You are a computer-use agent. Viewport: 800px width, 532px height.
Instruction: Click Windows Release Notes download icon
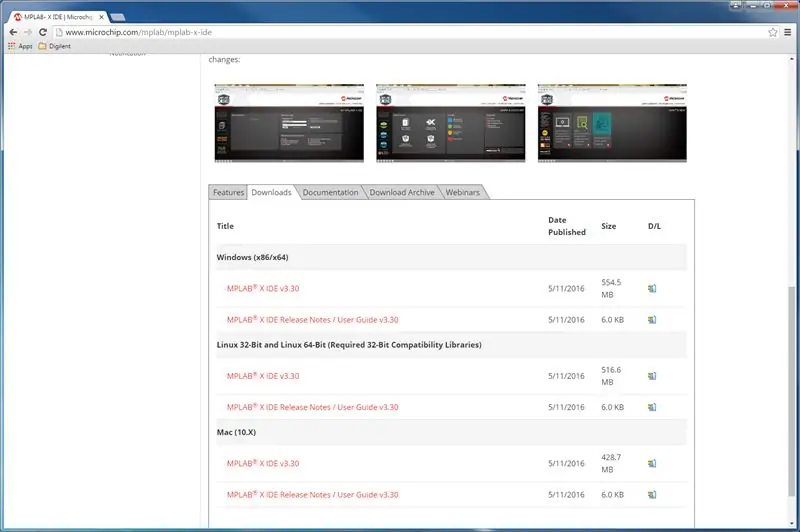652,320
